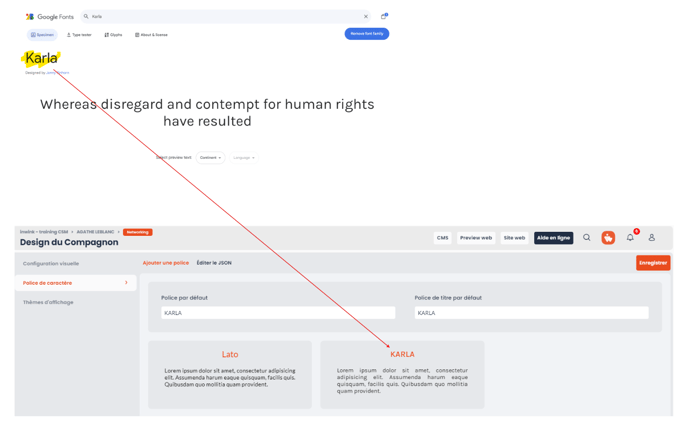
Task: Open the Google Fonts logo home
Action: tap(50, 17)
